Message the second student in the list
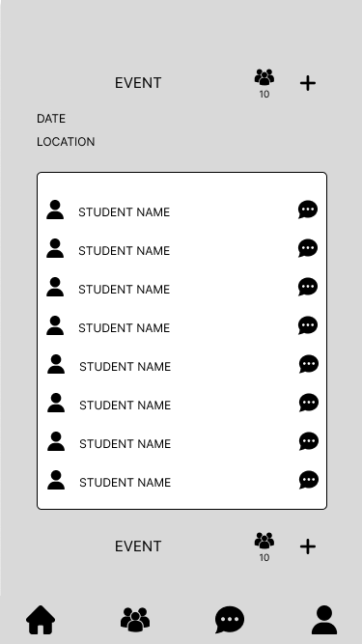Viewport: 362px width, 644px height. 308,248
